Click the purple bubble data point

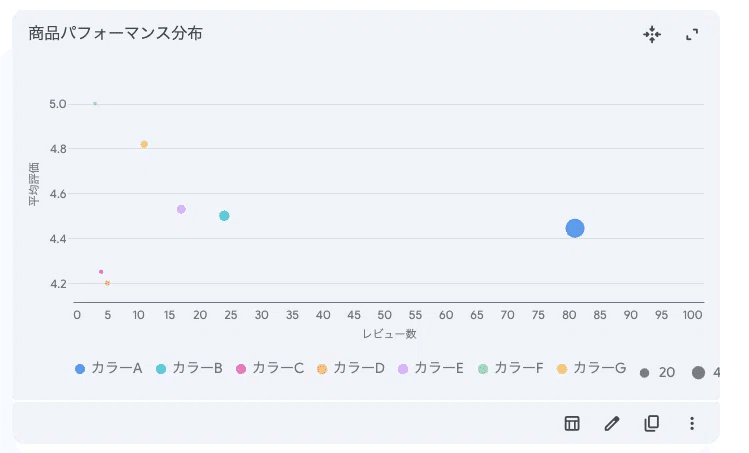181,209
